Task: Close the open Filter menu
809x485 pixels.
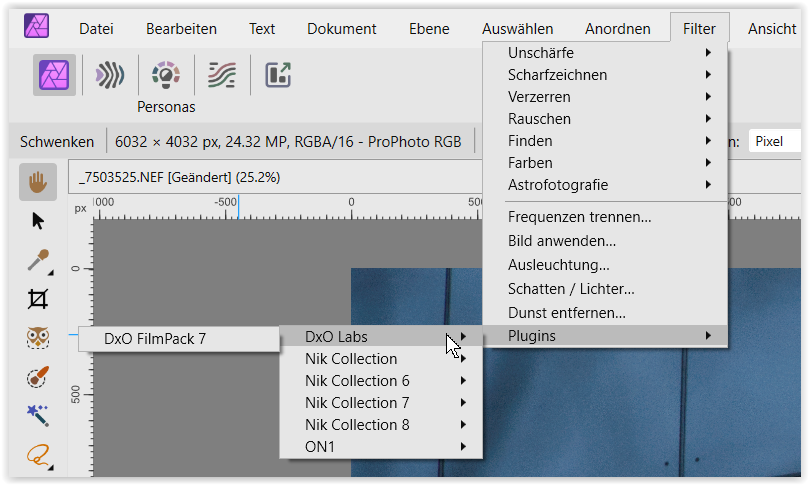Action: pyautogui.click(x=699, y=28)
